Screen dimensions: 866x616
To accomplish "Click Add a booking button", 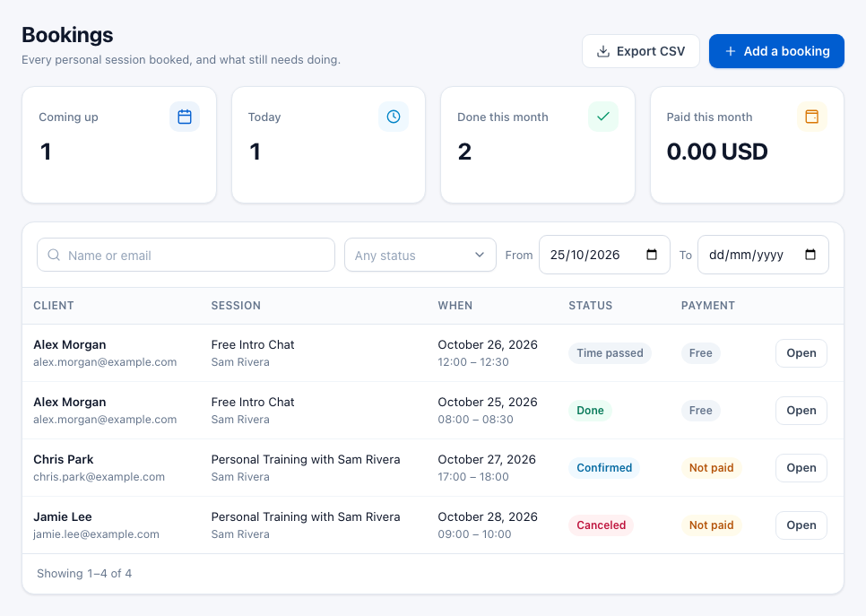I will 776,51.
